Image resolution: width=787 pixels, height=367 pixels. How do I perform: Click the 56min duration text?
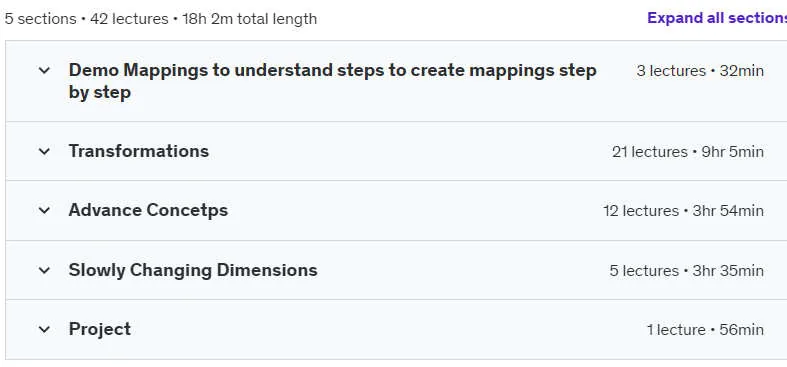click(742, 330)
